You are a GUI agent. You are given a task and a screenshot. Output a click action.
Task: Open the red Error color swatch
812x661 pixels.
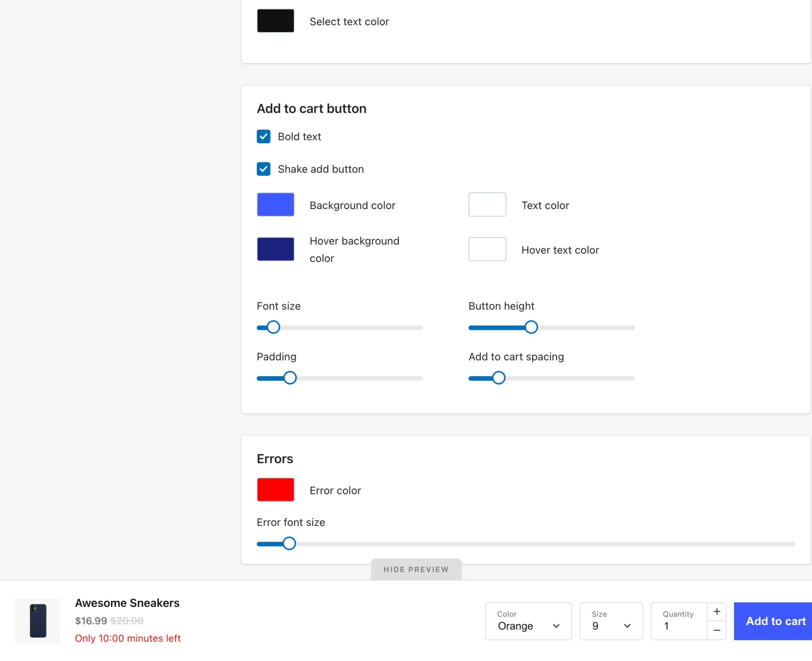click(x=275, y=490)
